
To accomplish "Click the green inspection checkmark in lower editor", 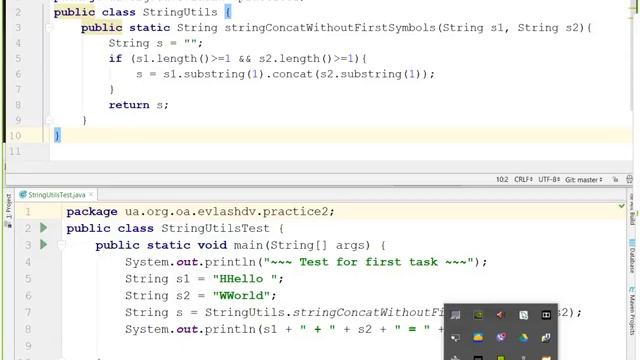I will pyautogui.click(x=621, y=206).
